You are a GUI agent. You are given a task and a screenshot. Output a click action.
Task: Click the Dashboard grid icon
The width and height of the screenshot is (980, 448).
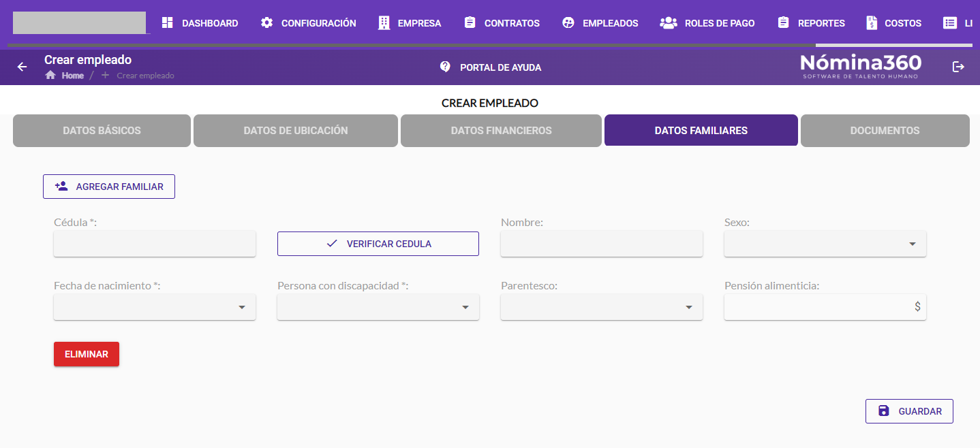(168, 22)
